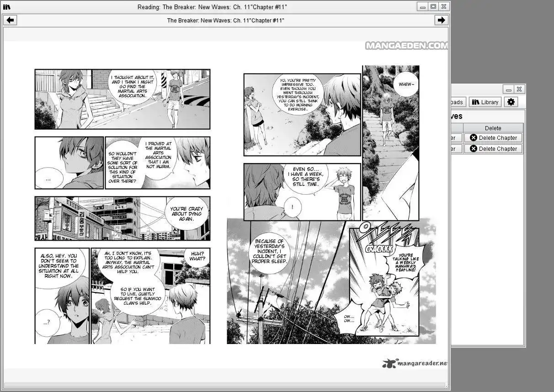
Task: Click second Delete Chapter button in list
Action: coord(493,148)
